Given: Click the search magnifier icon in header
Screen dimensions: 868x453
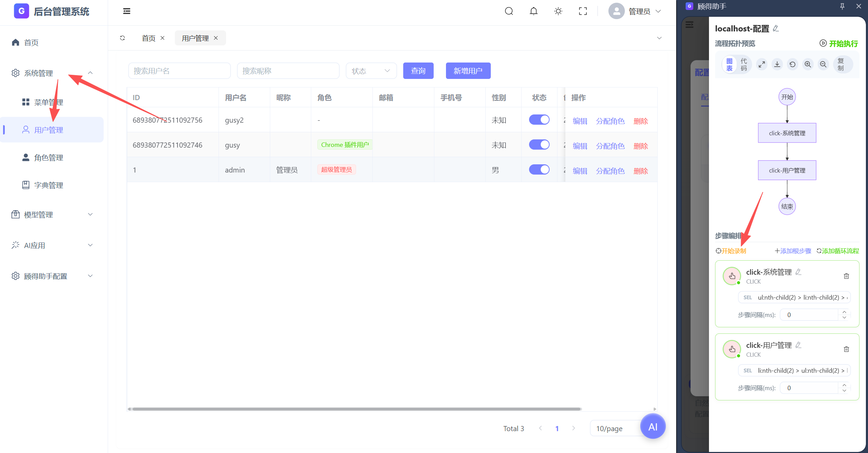Looking at the screenshot, I should (509, 11).
